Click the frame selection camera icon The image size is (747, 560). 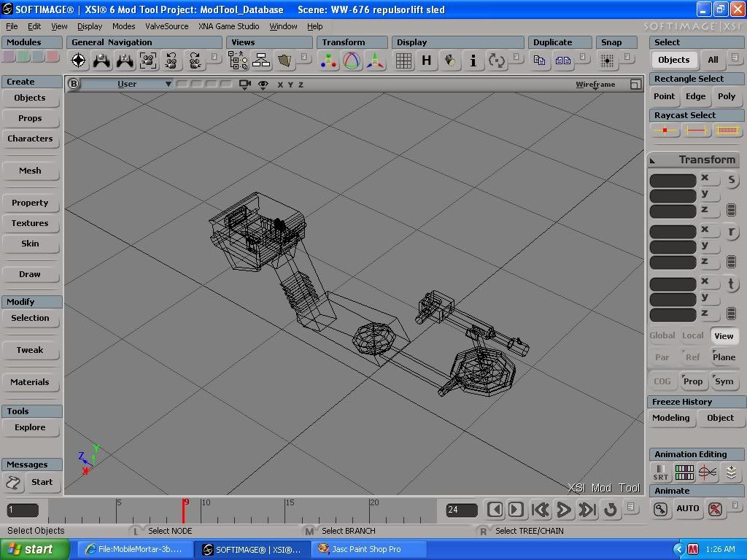coord(148,61)
